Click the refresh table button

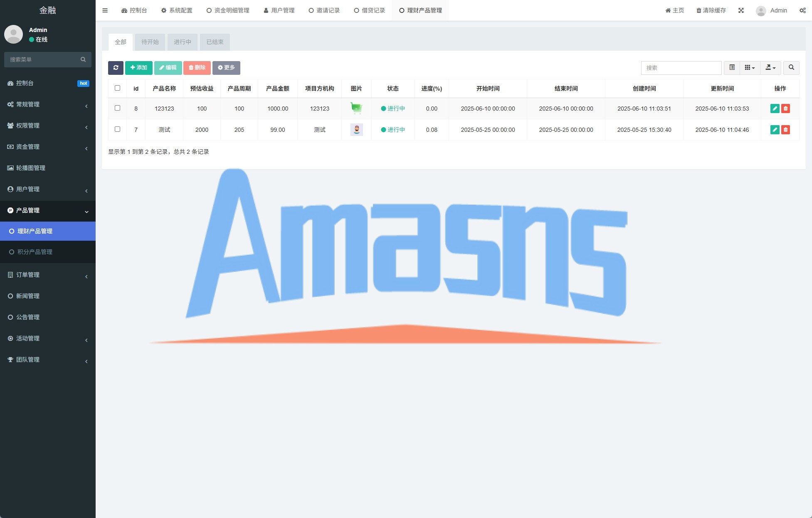(x=116, y=68)
